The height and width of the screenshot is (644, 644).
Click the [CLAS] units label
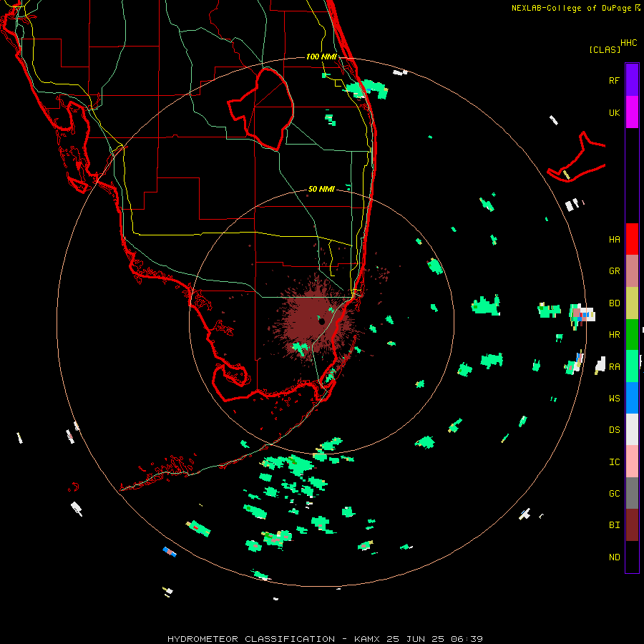coord(605,49)
